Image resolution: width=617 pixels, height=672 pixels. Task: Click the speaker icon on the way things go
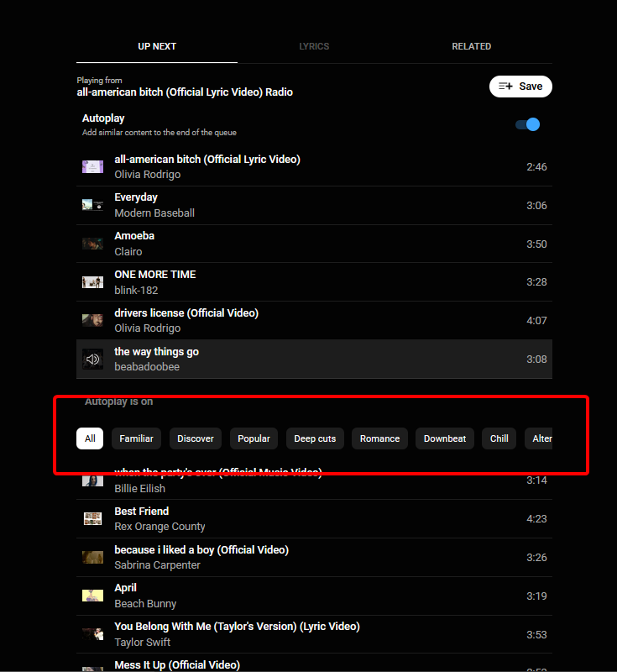[x=92, y=360]
